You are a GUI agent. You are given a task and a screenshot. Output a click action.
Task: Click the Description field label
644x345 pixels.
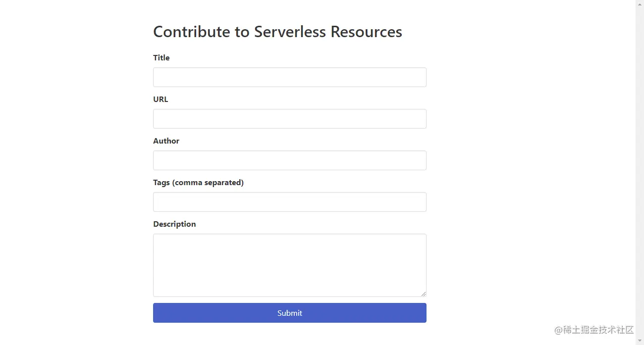tap(174, 224)
